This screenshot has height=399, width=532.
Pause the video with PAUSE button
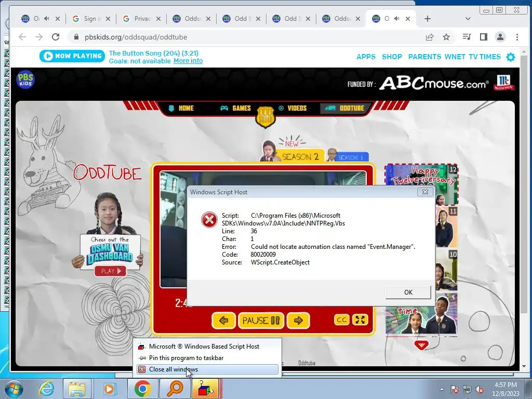261,320
